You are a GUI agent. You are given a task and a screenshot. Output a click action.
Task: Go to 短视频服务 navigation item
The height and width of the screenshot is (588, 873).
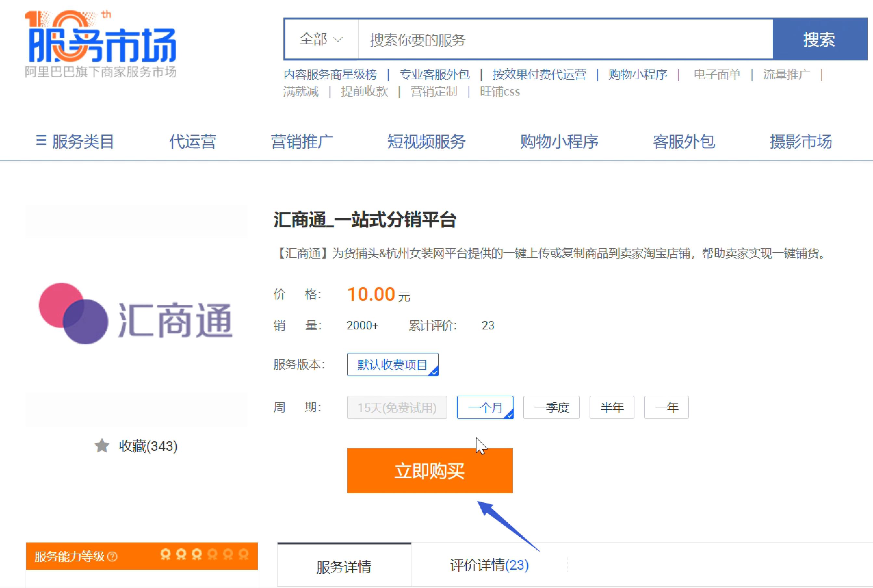coord(426,141)
